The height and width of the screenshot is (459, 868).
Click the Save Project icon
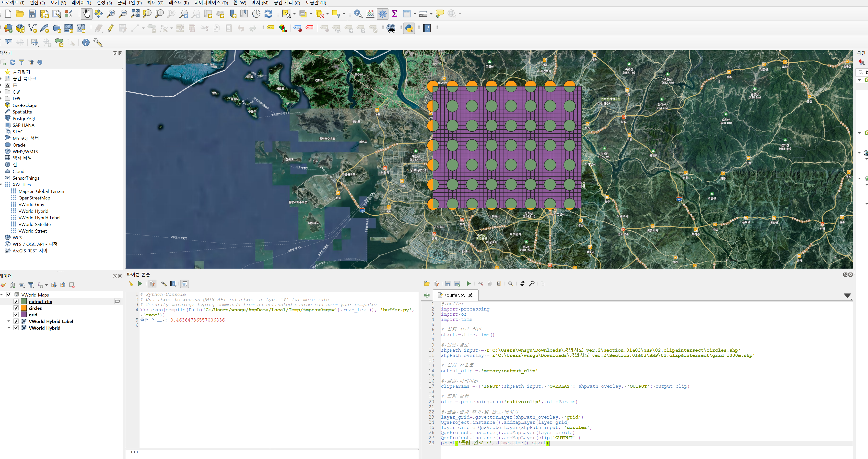point(32,14)
